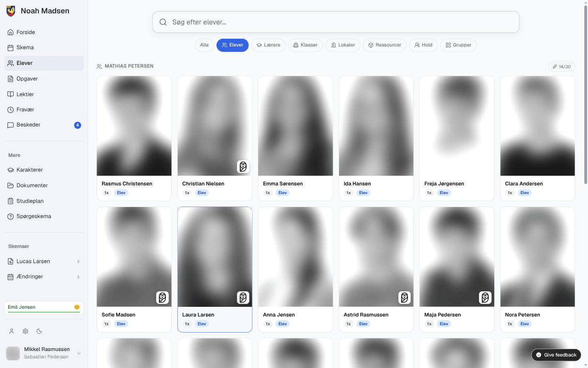Click the 14/30 counter badge
Viewport: 588px width, 368px height.
(562, 67)
